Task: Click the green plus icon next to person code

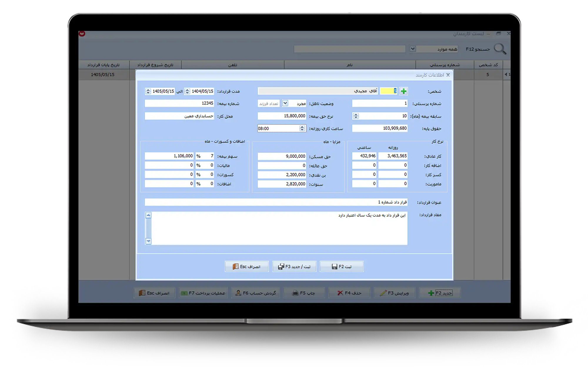Action: (404, 91)
